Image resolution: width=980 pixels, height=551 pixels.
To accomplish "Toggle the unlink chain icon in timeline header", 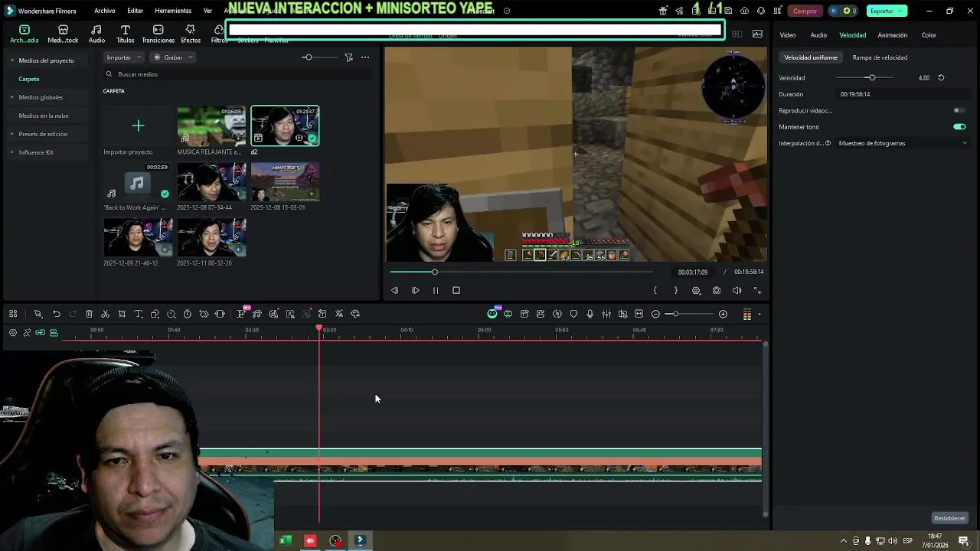I will pos(27,332).
